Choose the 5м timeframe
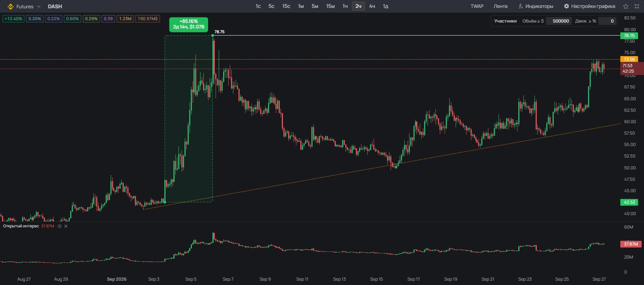Viewport: 644px width, 285px height. [315, 6]
